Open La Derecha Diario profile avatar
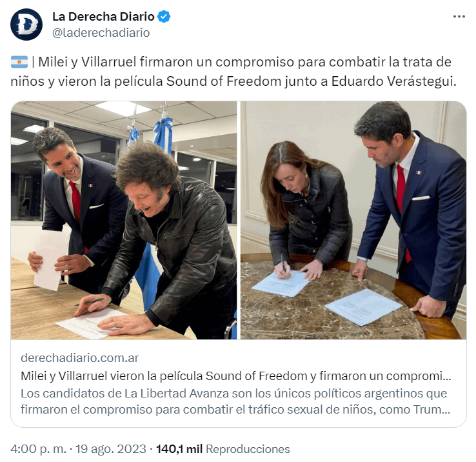Screen dimensions: 476x462 26,25
